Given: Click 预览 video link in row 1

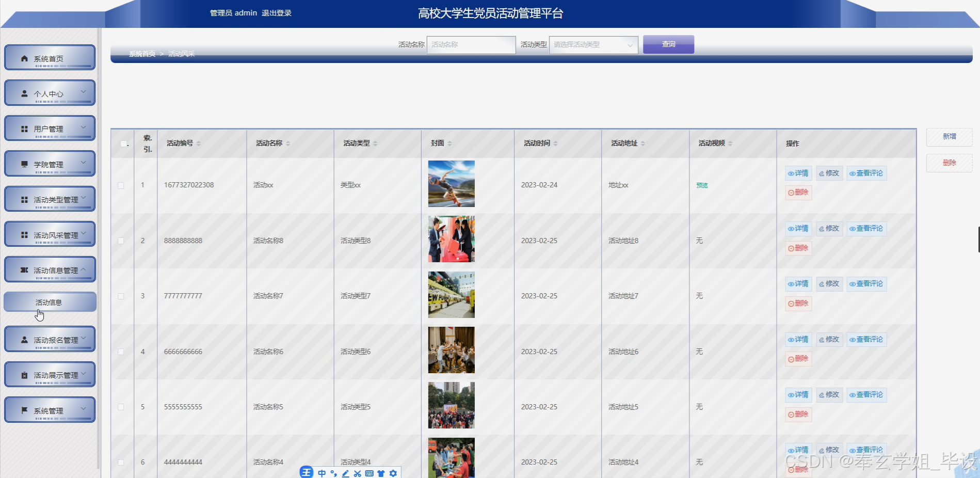Looking at the screenshot, I should coord(702,185).
